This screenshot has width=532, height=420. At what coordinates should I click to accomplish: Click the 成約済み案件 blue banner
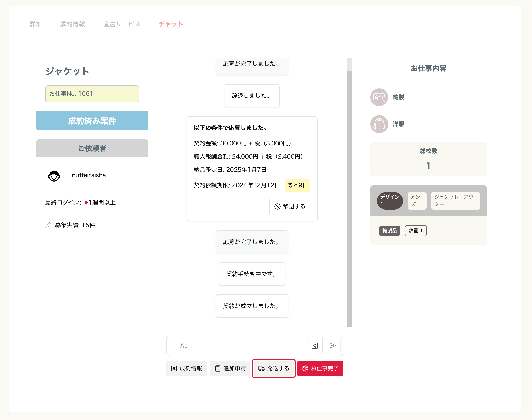(92, 121)
